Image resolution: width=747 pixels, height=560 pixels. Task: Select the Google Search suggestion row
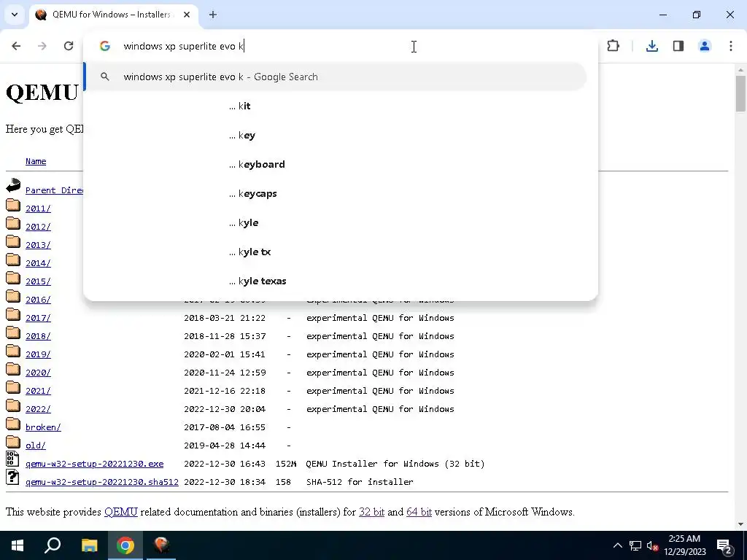pyautogui.click(x=336, y=77)
